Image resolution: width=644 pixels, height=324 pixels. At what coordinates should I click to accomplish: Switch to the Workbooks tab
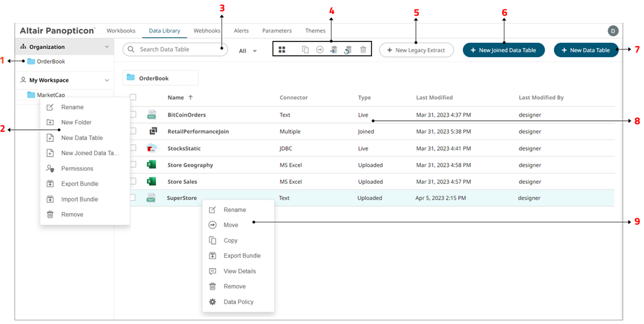click(121, 31)
